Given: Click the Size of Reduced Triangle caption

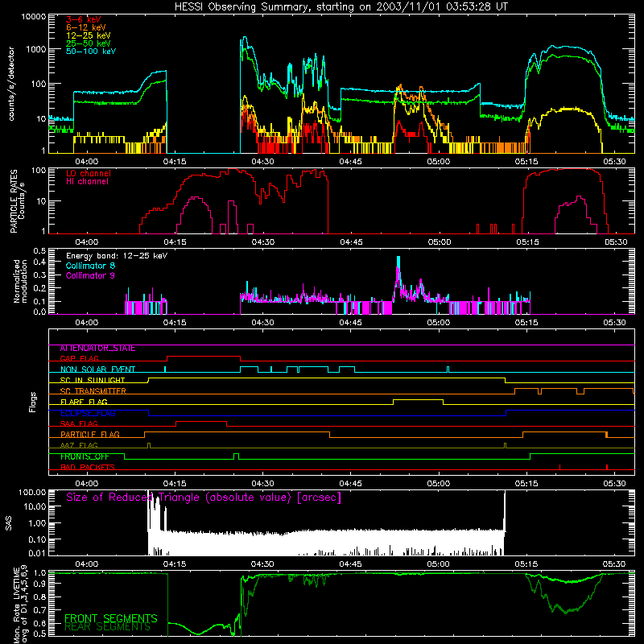Looking at the screenshot, I should click(x=204, y=497).
